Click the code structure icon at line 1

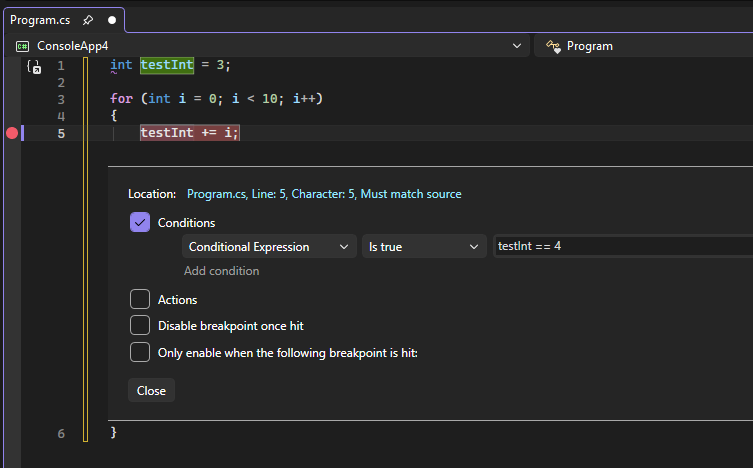(x=34, y=67)
